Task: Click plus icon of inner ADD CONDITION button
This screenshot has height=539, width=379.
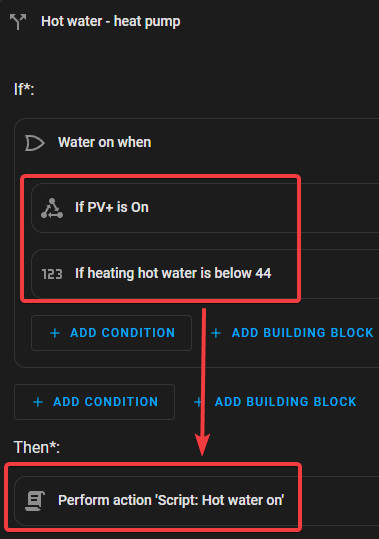Action: [x=55, y=333]
